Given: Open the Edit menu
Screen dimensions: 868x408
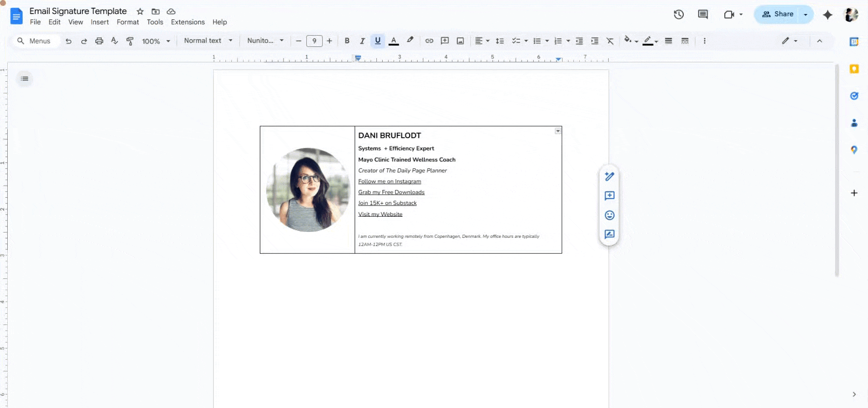Looking at the screenshot, I should pyautogui.click(x=55, y=22).
